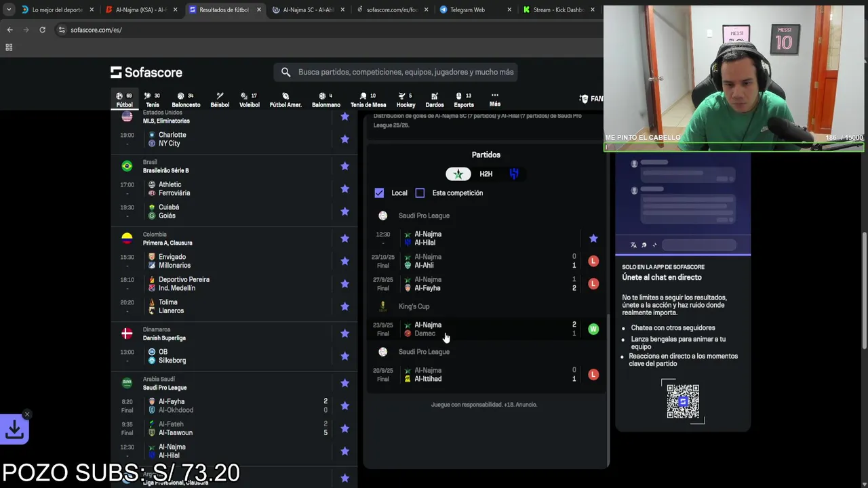Click the Colombia flag icon
The image size is (868, 488).
(x=127, y=239)
